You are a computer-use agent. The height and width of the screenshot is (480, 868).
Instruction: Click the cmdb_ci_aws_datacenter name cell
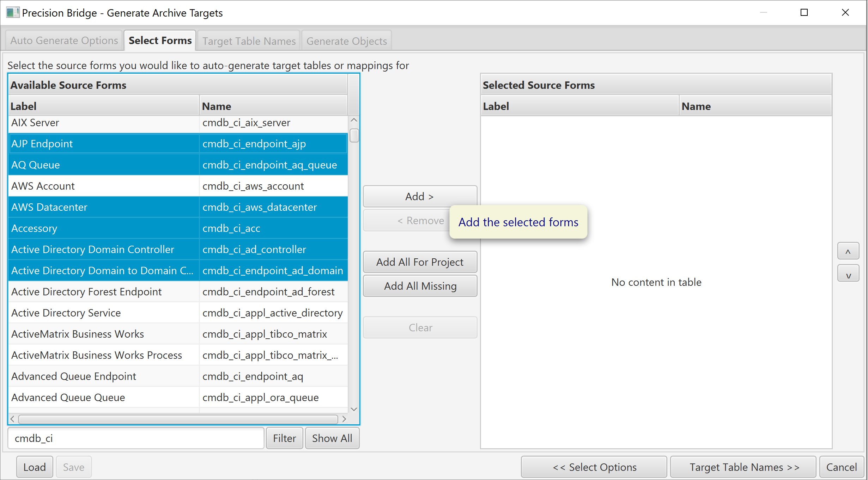274,207
